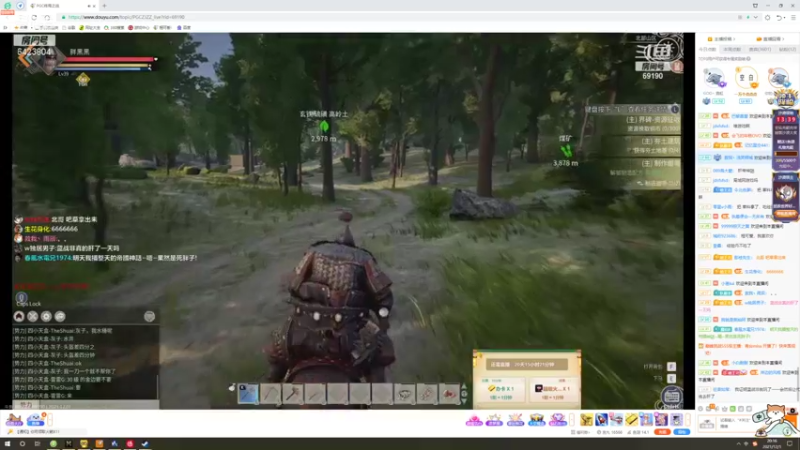Click the first round chat icon above game chat log

point(19,316)
